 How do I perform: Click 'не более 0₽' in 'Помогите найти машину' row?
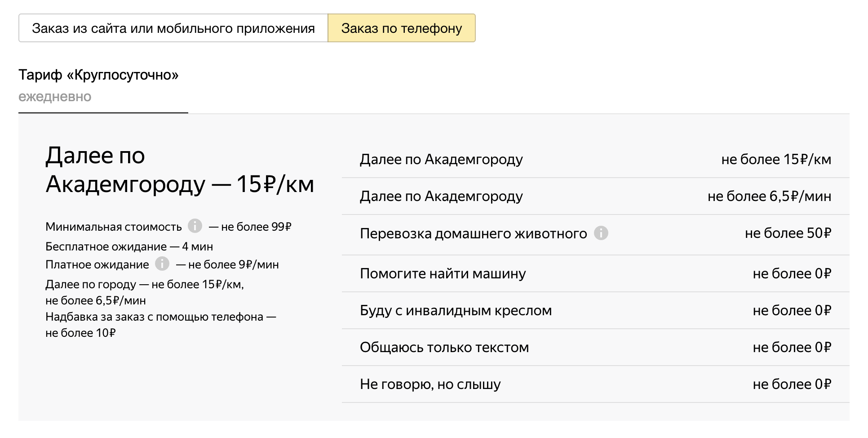[x=792, y=273]
